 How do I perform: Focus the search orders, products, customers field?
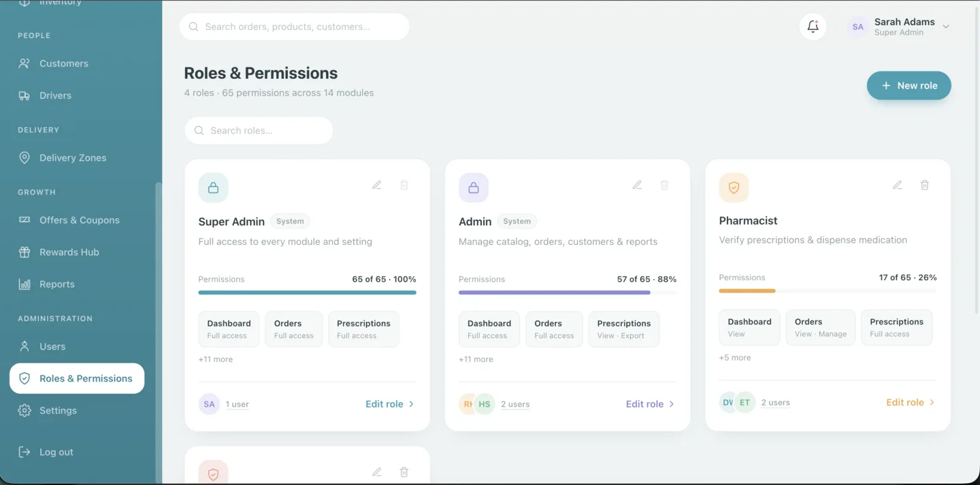point(295,27)
